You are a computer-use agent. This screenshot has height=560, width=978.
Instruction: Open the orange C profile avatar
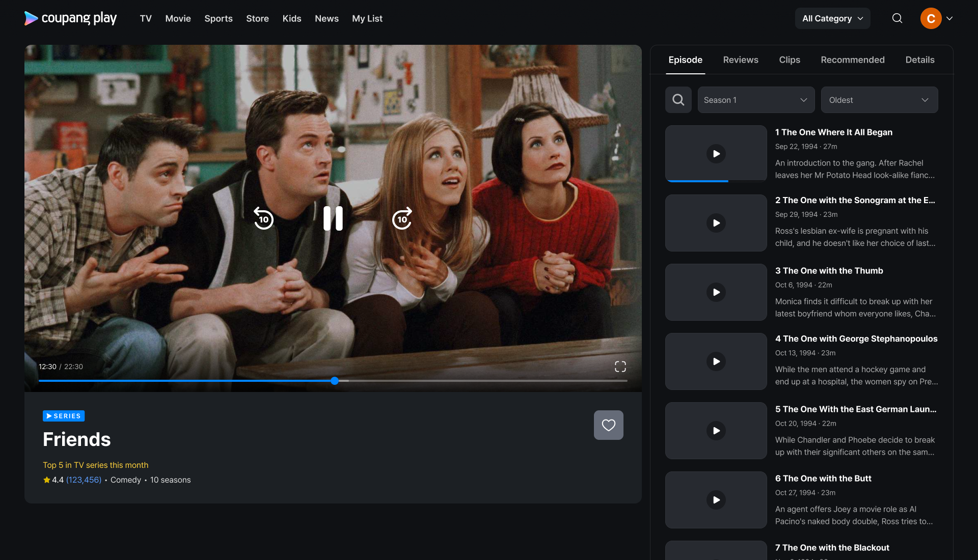[931, 18]
